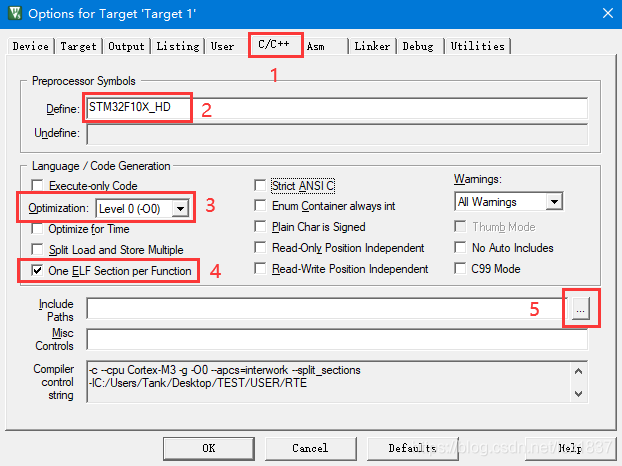Click the Define input field
Screen dimensions: 622x466
coord(337,108)
